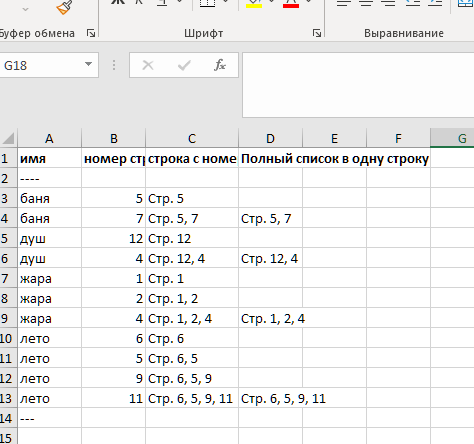Viewport: 474px width, 444px height.
Task: Select column G header
Action: [452, 138]
